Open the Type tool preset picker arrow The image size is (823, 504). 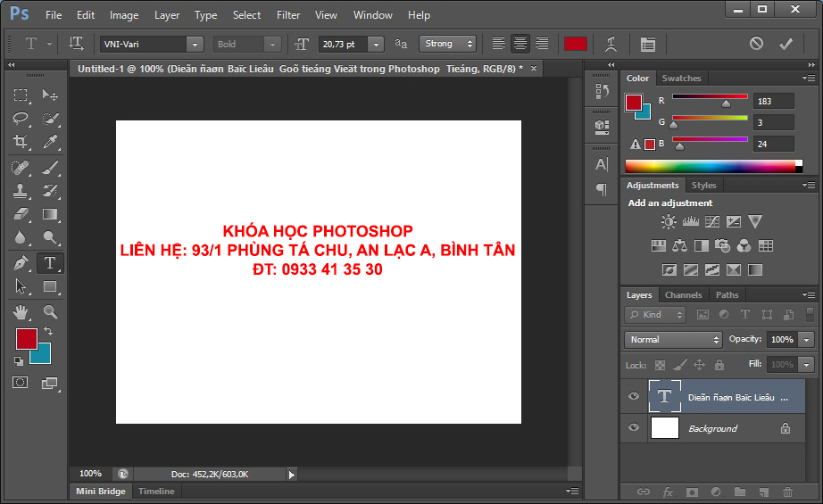49,44
